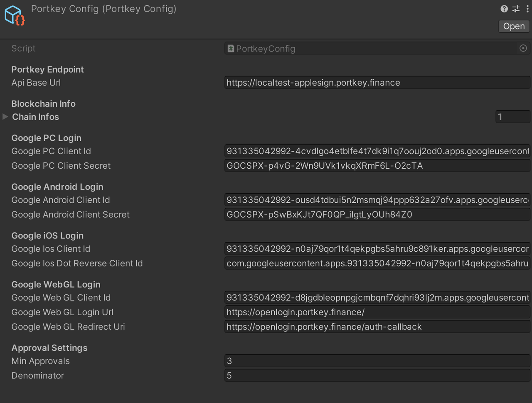
Task: Click the Google Ios Client Id field
Action: (x=377, y=248)
